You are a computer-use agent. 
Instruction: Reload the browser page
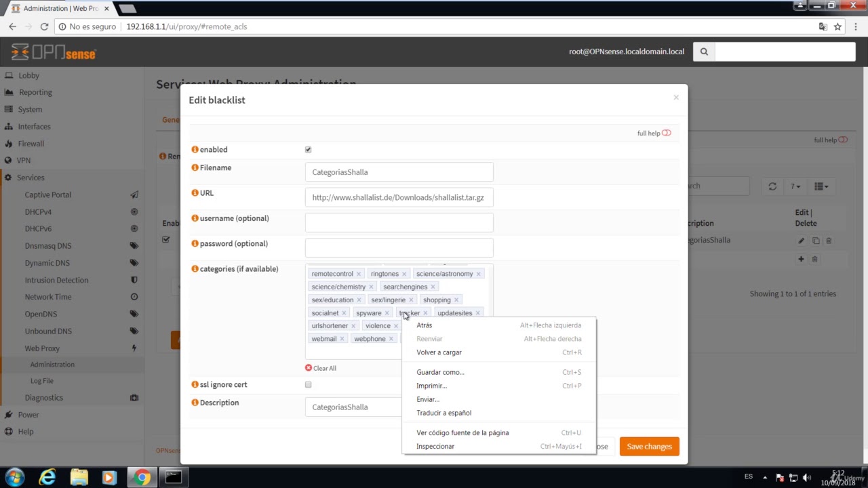(x=44, y=26)
